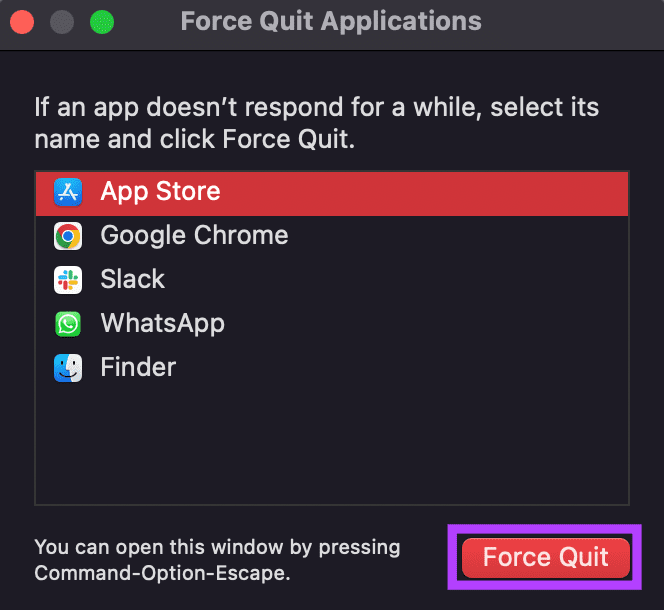Select the App Store row text

click(x=160, y=191)
